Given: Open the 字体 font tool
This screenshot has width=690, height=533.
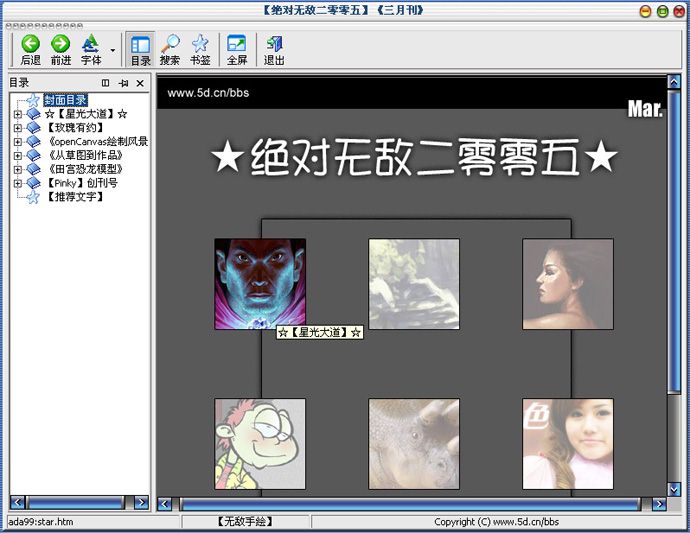Looking at the screenshot, I should tap(91, 50).
